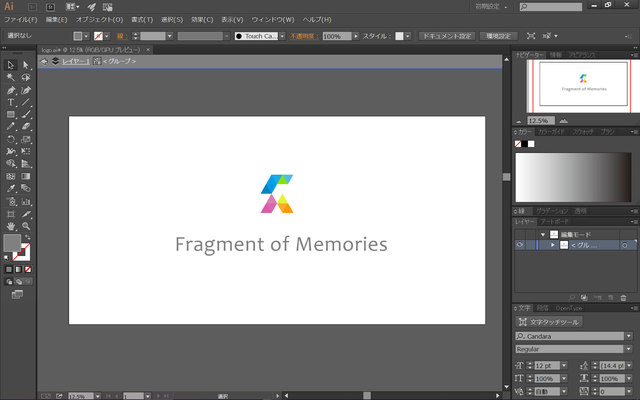The image size is (640, 400).
Task: Select the Direct Selection tool (white arrow)
Action: (26, 65)
